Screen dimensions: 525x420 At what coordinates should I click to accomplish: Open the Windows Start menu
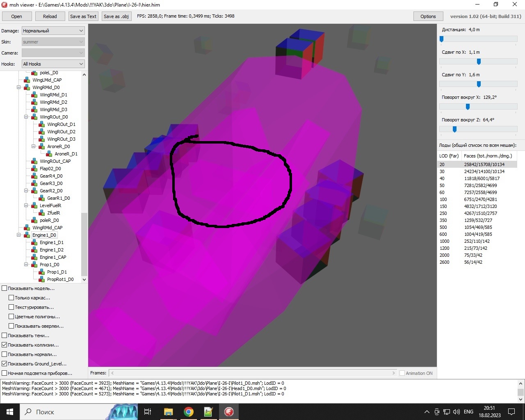[10, 412]
